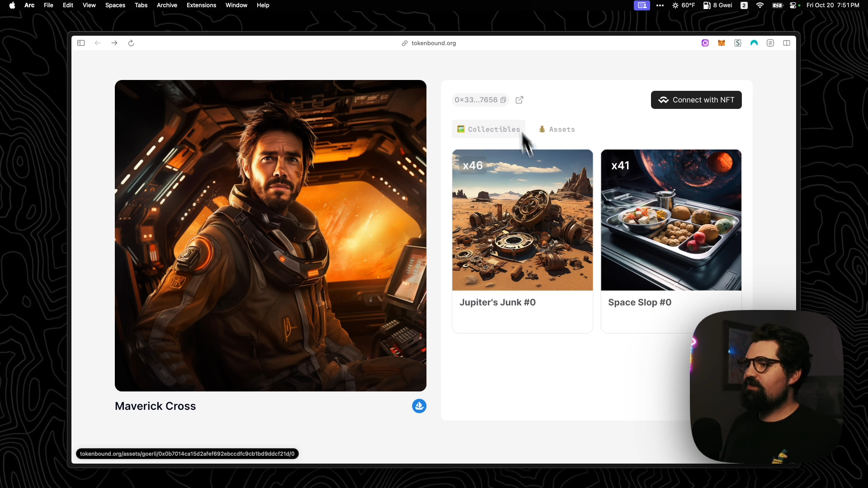Click the download icon on Maverick Cross
Image resolution: width=868 pixels, height=488 pixels.
[x=419, y=406]
